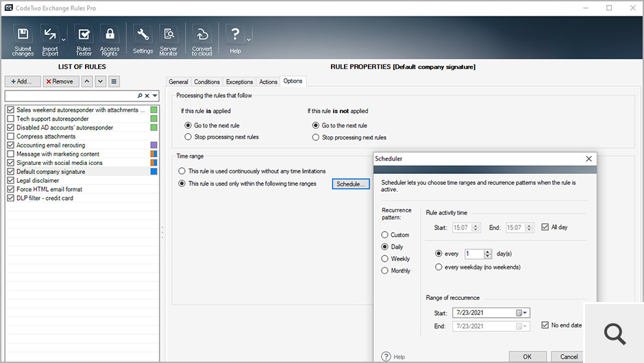
Task: Click the Convert to cloud icon
Action: pos(201,40)
